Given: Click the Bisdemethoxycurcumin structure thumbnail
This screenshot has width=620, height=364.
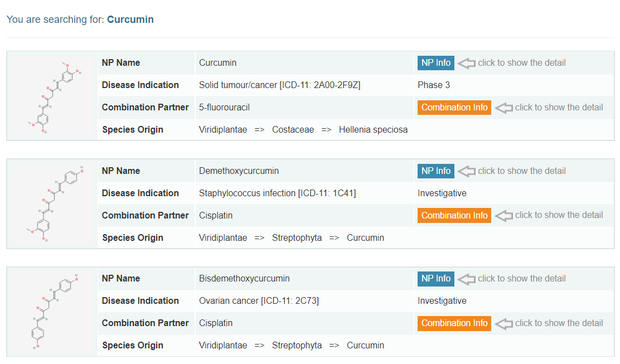Looking at the screenshot, I should pos(52,312).
